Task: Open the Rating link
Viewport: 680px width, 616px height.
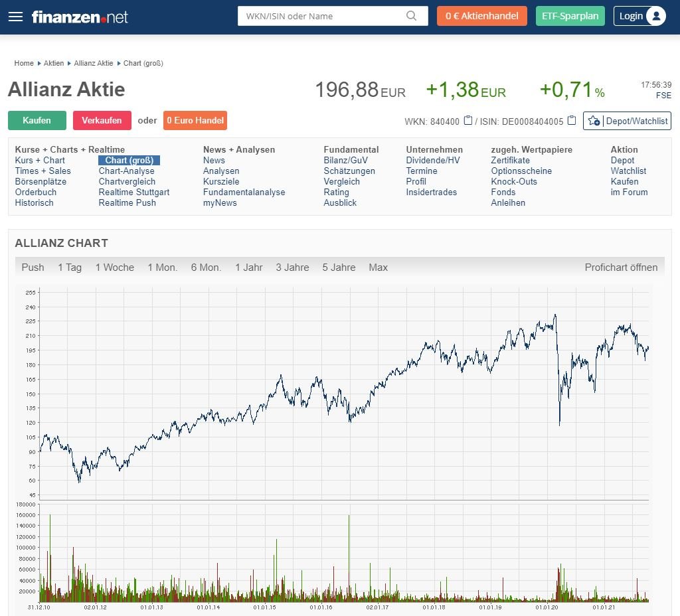Action: coord(337,192)
